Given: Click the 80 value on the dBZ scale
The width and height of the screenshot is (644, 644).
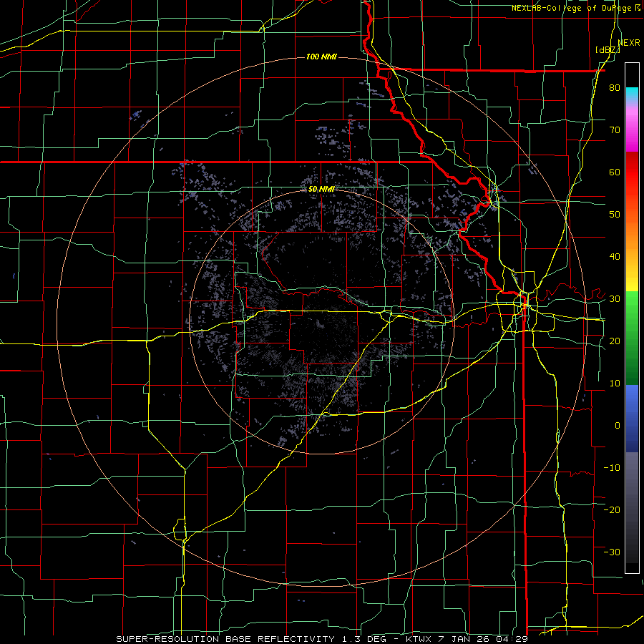Looking at the screenshot, I should point(615,88).
